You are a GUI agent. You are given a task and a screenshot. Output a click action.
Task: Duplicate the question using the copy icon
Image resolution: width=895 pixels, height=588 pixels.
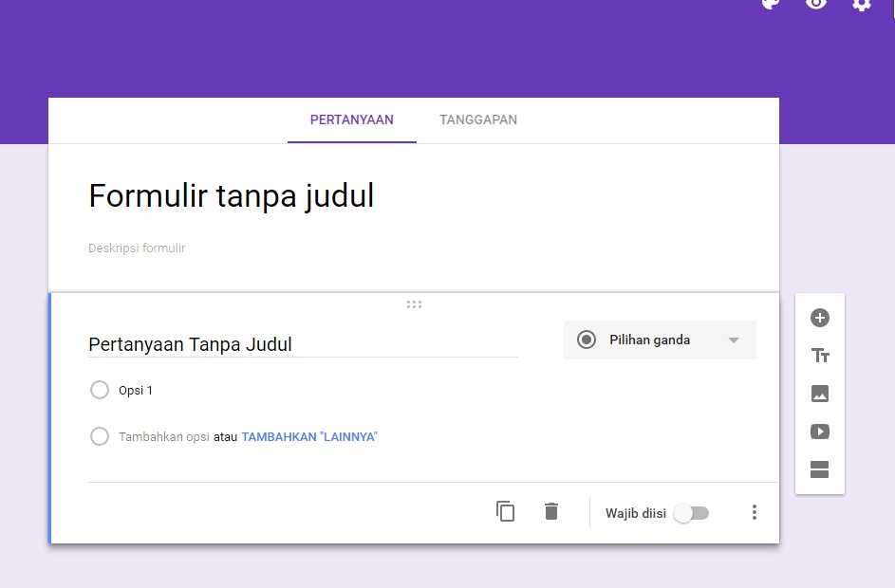(x=505, y=511)
